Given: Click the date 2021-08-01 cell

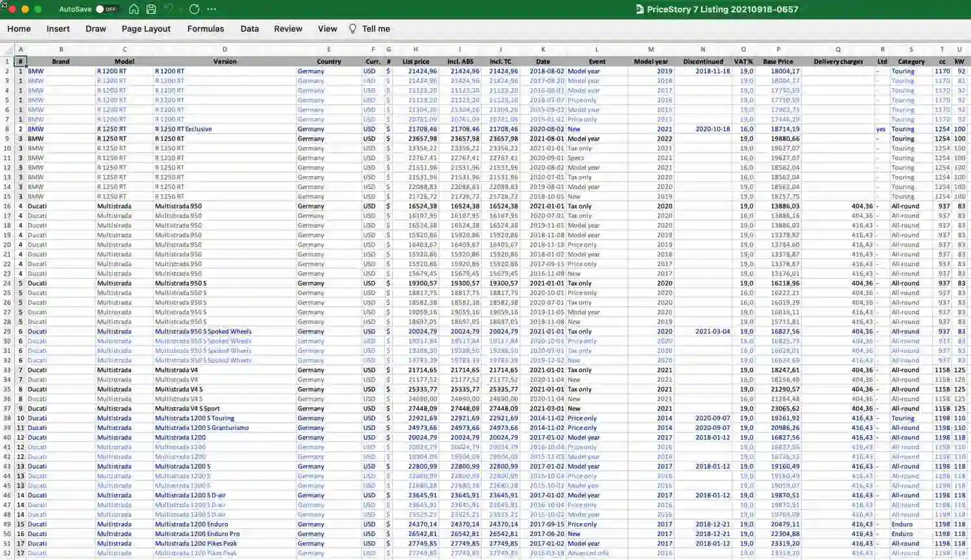Looking at the screenshot, I should [543, 139].
